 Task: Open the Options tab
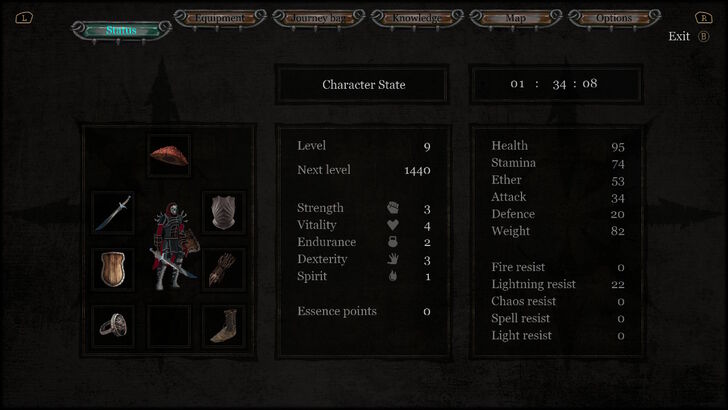click(614, 18)
